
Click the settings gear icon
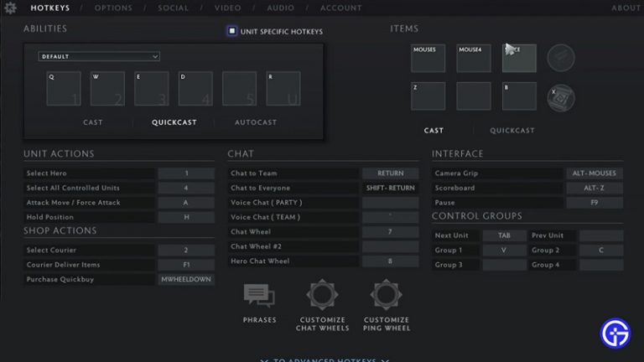pyautogui.click(x=11, y=8)
